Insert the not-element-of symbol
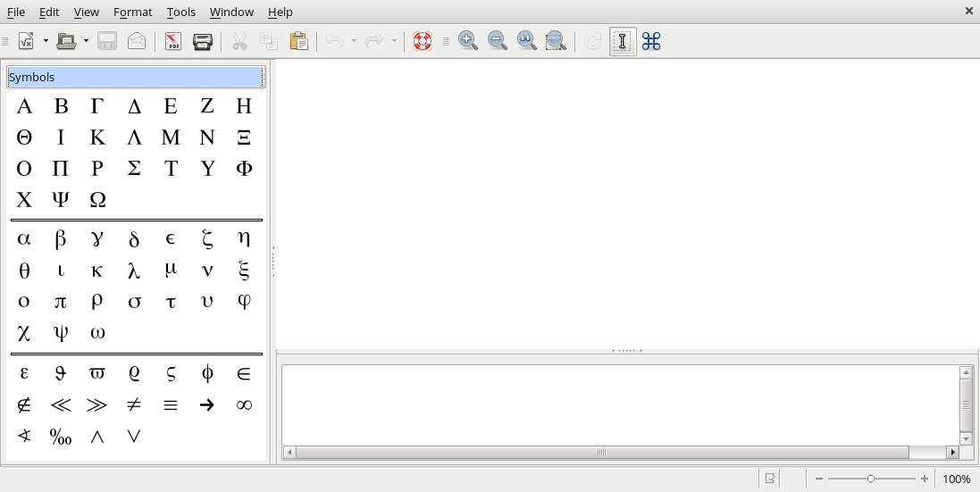The width and height of the screenshot is (980, 492). pyautogui.click(x=24, y=405)
